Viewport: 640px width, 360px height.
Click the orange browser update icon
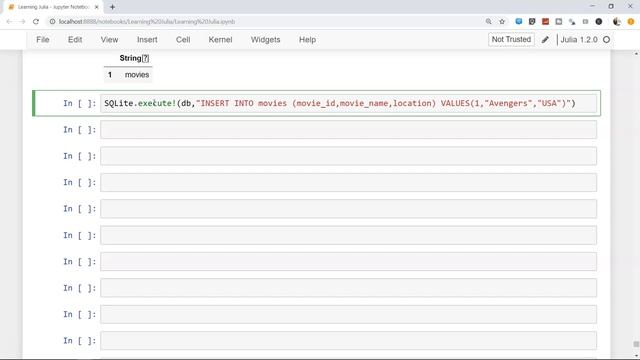point(631,22)
